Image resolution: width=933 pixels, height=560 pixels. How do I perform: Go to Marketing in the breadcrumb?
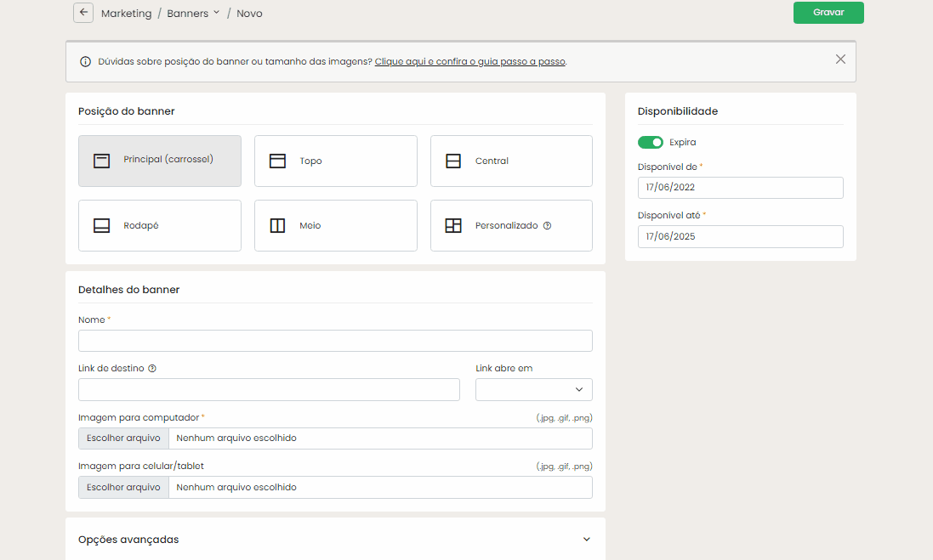coord(126,14)
